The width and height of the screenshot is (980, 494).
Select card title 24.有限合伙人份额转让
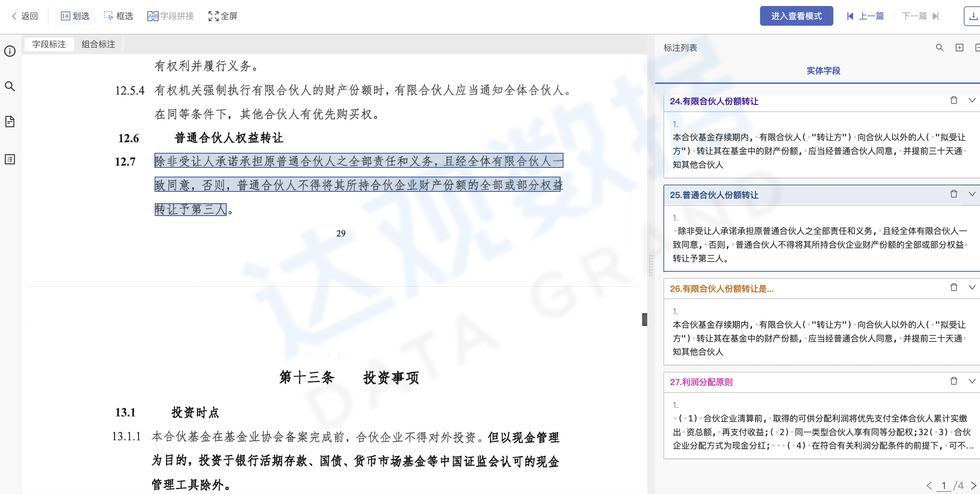[x=714, y=101]
